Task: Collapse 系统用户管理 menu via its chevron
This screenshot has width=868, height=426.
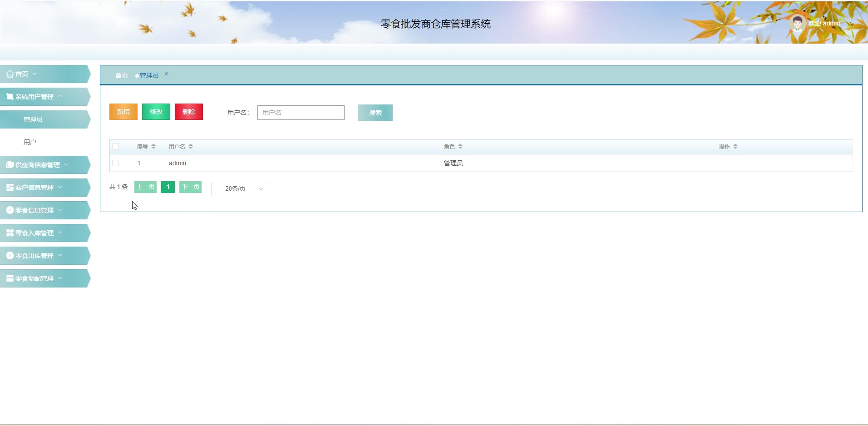Action: pyautogui.click(x=60, y=96)
